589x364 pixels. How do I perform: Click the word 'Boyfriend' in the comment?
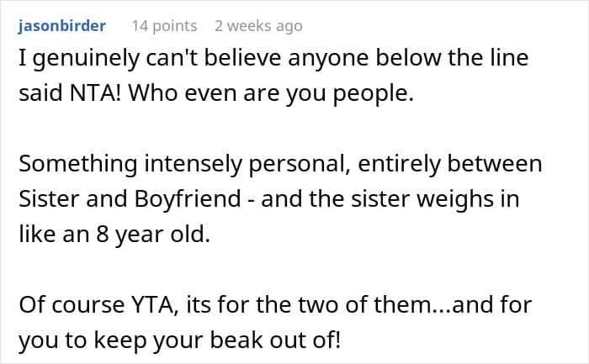pyautogui.click(x=188, y=199)
